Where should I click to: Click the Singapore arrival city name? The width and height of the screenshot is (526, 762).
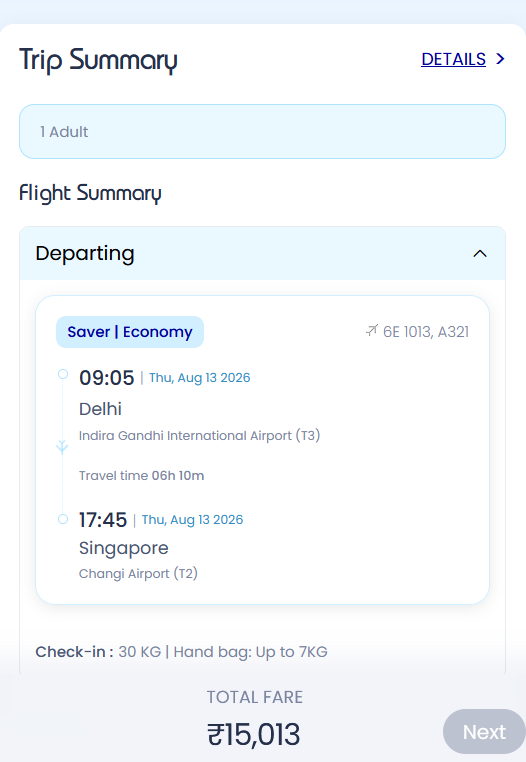coord(123,548)
